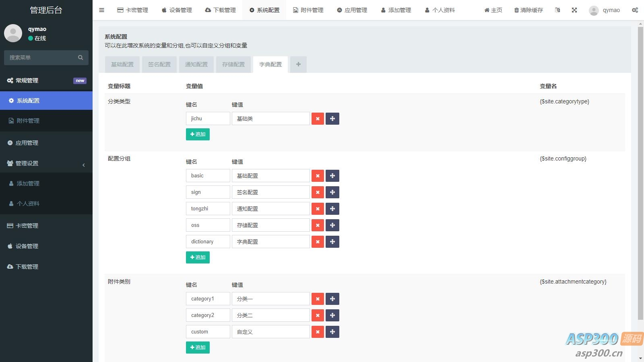This screenshot has height=362, width=644.
Task: Click the fullscreen expand icon in header
Action: click(574, 10)
